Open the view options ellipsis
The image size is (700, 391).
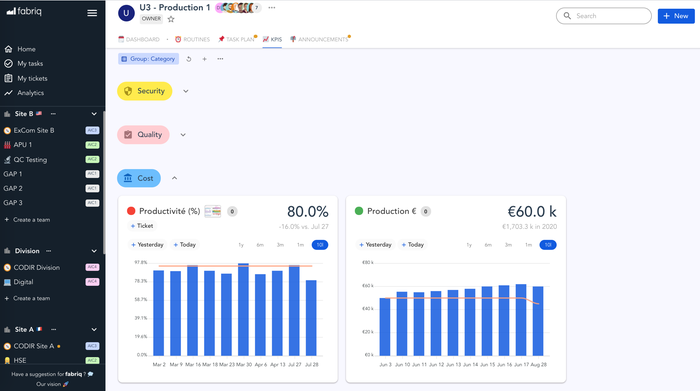click(220, 59)
